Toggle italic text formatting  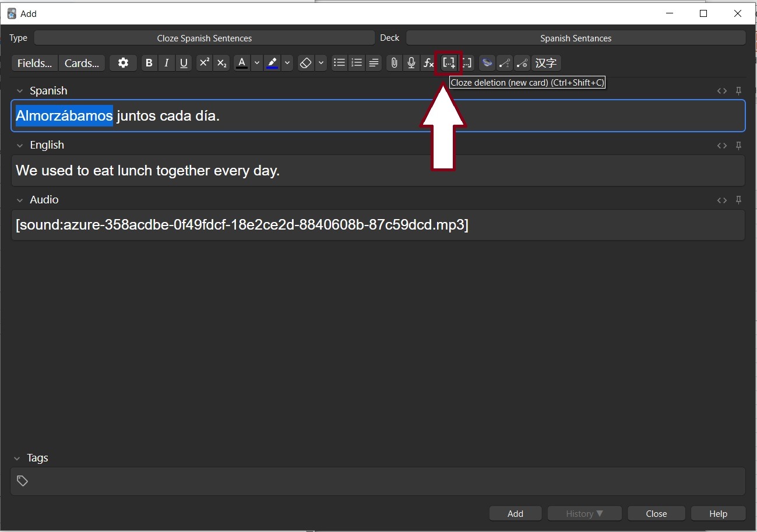167,63
